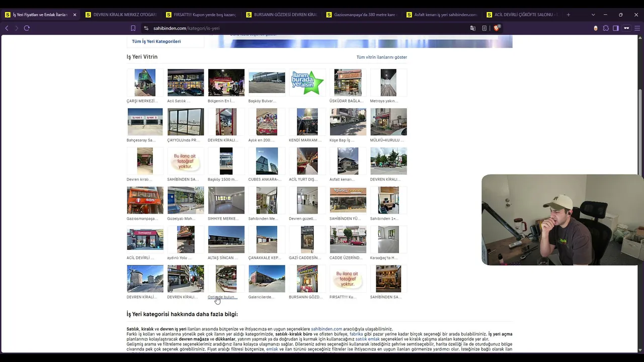Open reader mode icon in address bar
The height and width of the screenshot is (362, 644).
(x=484, y=28)
